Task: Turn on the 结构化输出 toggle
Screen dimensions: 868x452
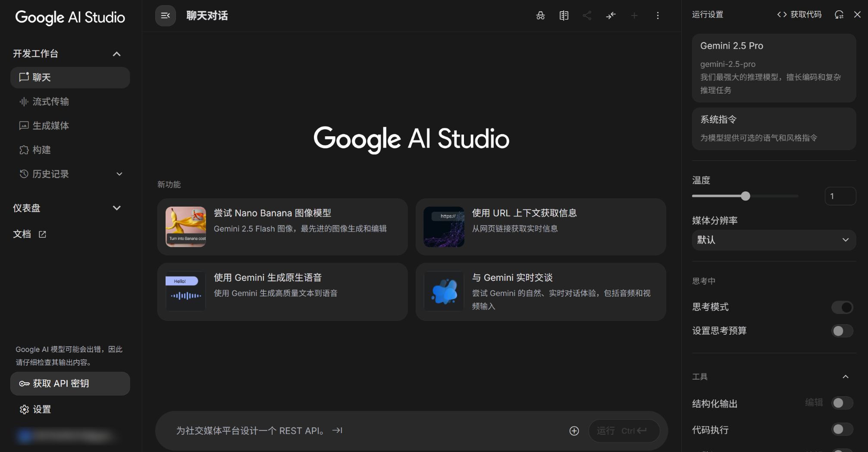Action: [x=842, y=403]
